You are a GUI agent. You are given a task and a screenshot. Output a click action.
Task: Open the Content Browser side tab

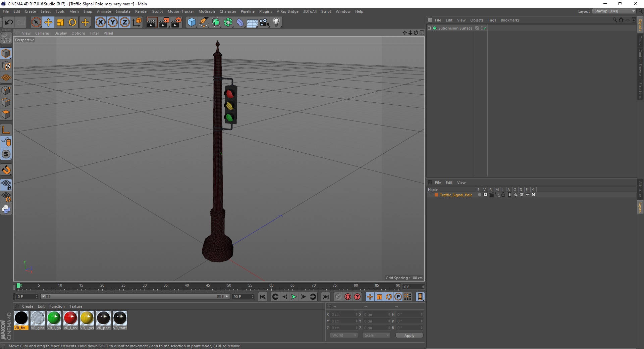click(x=640, y=63)
